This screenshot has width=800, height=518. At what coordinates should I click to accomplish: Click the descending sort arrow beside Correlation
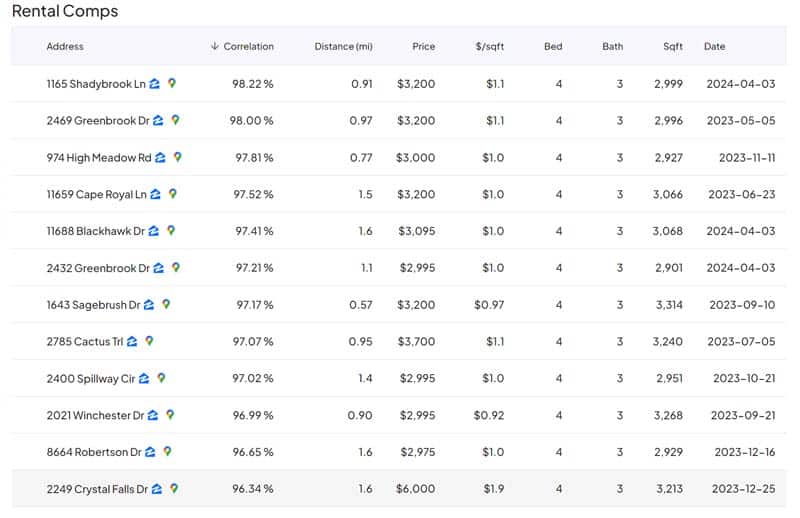[x=215, y=47]
